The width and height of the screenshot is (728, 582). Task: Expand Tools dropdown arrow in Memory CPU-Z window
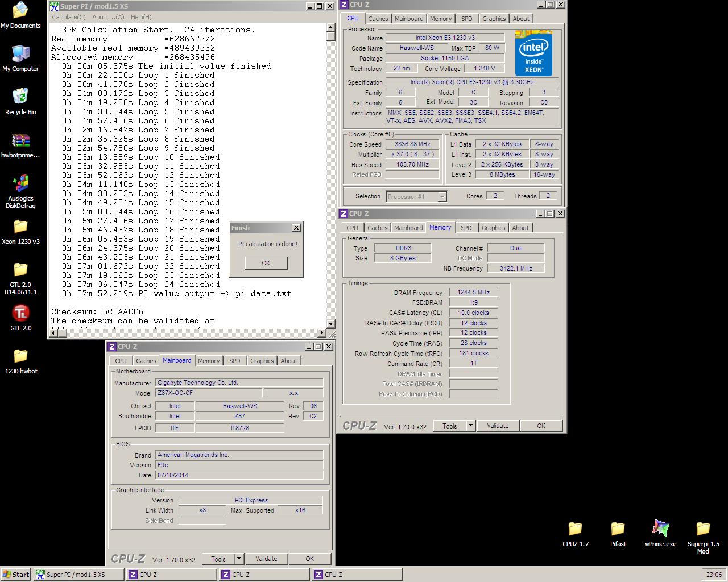click(470, 426)
